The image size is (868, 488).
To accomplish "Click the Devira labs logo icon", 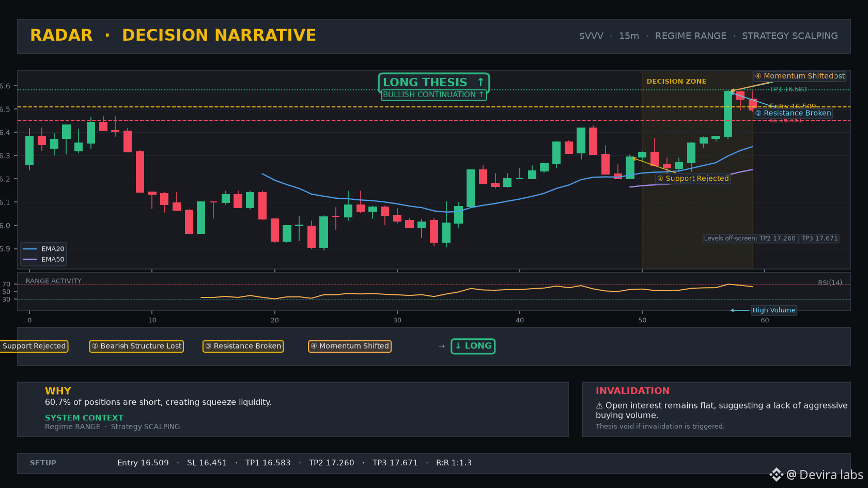I will pos(776,475).
